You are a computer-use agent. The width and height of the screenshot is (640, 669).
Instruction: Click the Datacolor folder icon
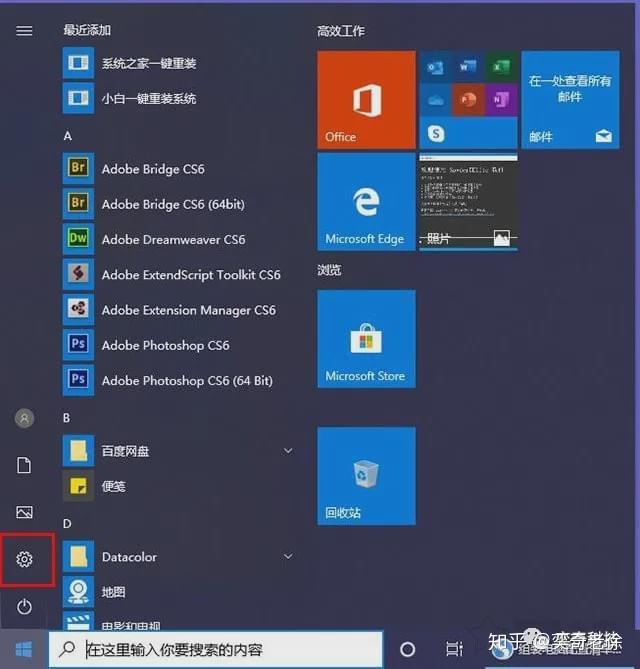78,556
